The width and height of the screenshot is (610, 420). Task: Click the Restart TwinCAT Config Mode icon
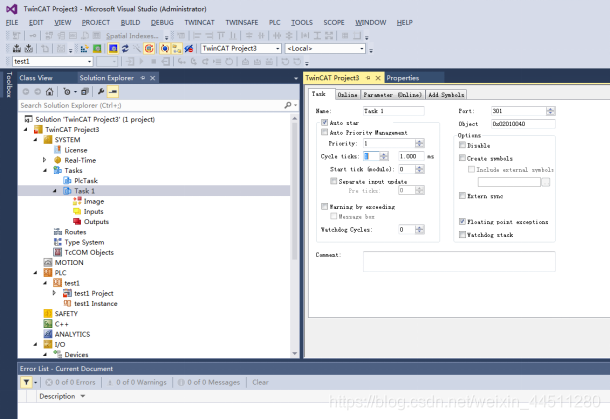(x=113, y=49)
